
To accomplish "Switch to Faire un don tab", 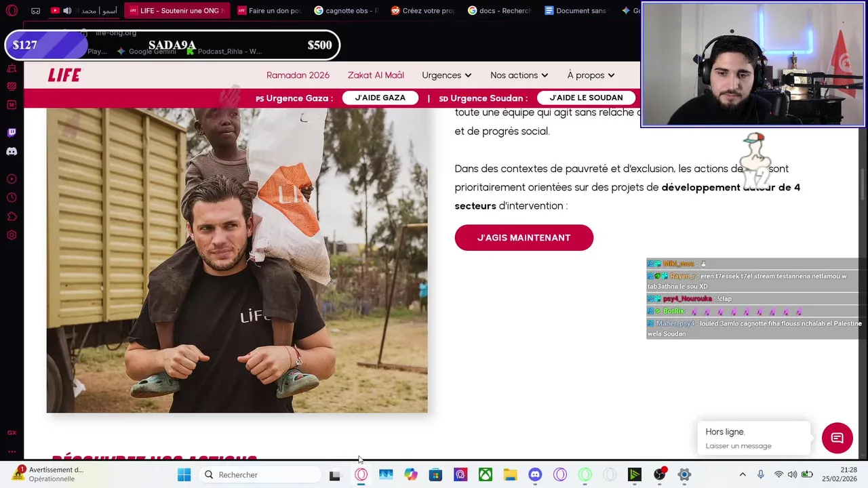I will tap(269, 11).
